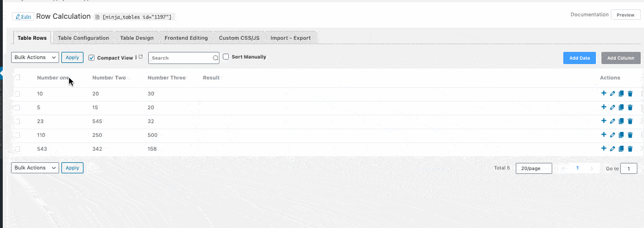Open the Custom CSS/JS tab
The height and width of the screenshot is (228, 644).
pos(239,38)
